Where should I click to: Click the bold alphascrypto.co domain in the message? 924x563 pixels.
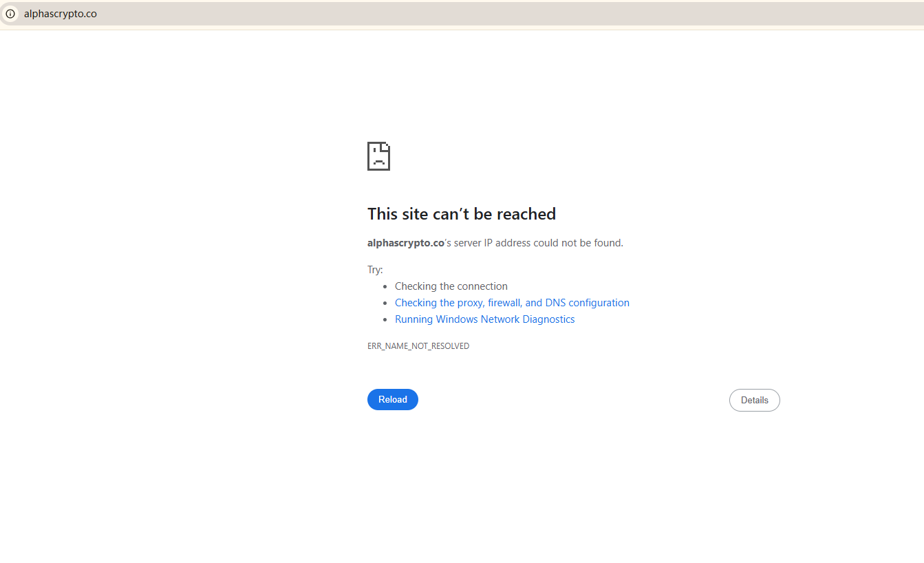coord(406,243)
